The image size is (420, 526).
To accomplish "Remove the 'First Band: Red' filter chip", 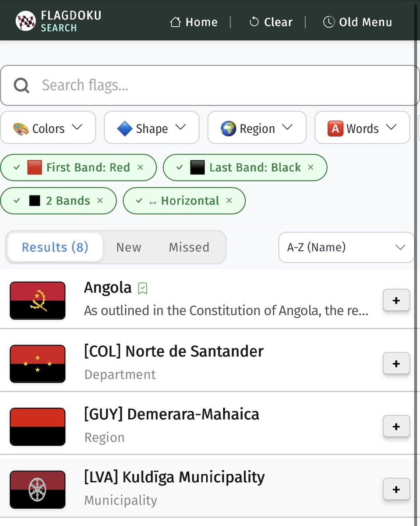I will [x=140, y=167].
